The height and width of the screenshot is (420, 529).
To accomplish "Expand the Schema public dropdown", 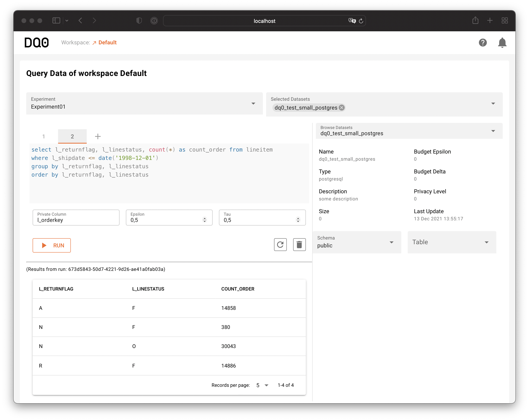I will click(391, 242).
